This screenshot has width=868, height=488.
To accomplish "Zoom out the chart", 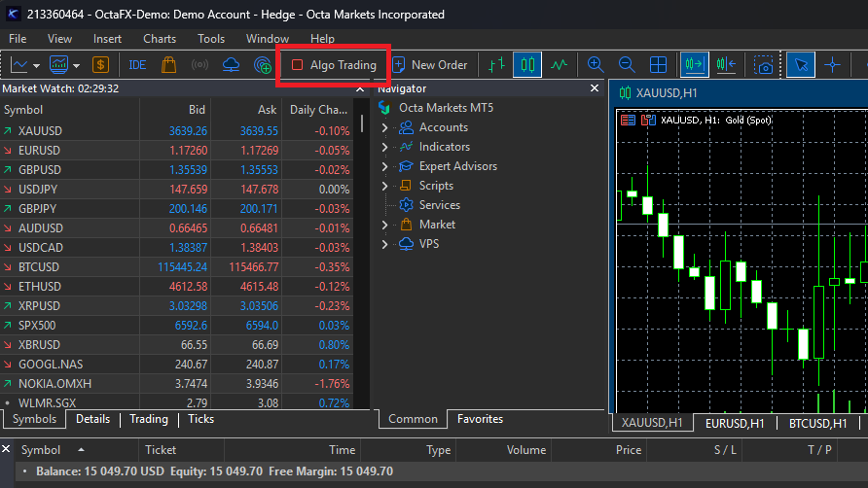I will point(627,65).
